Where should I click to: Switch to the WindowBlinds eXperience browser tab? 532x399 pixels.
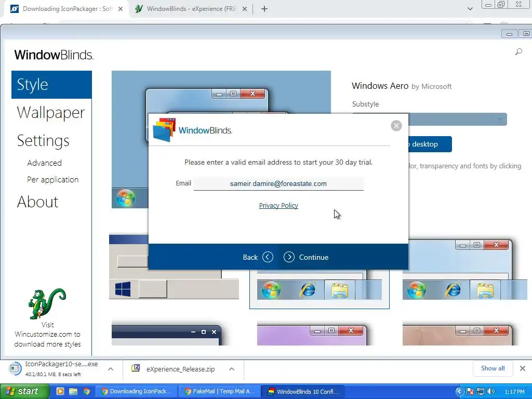pos(190,9)
